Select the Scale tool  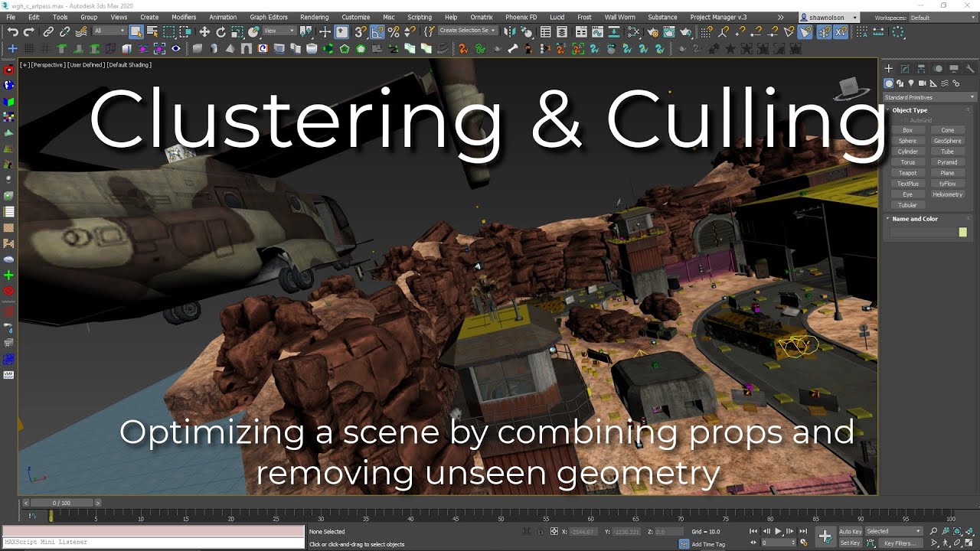click(x=237, y=31)
